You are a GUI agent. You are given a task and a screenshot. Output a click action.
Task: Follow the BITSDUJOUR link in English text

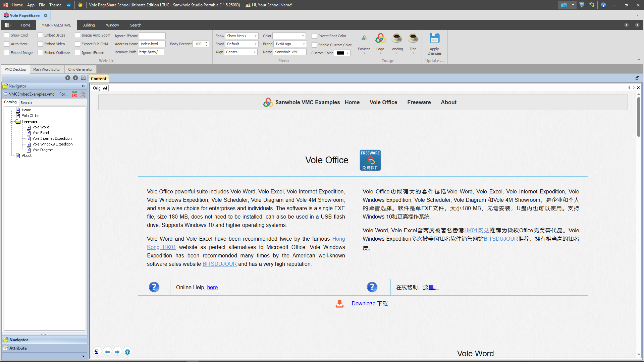[219, 264]
